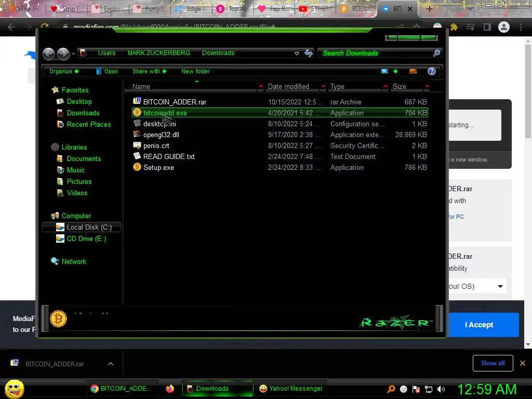Open Chrome three-dot menu
532x399 pixels.
coord(521,27)
